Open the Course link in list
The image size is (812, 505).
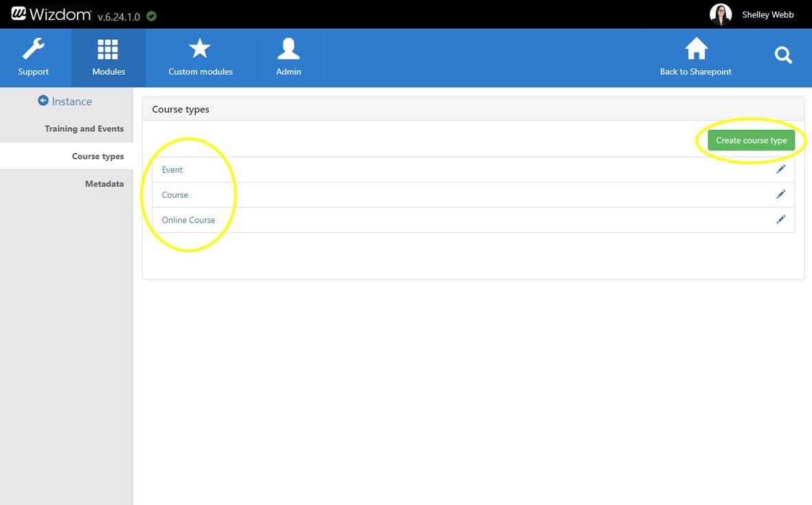(175, 195)
